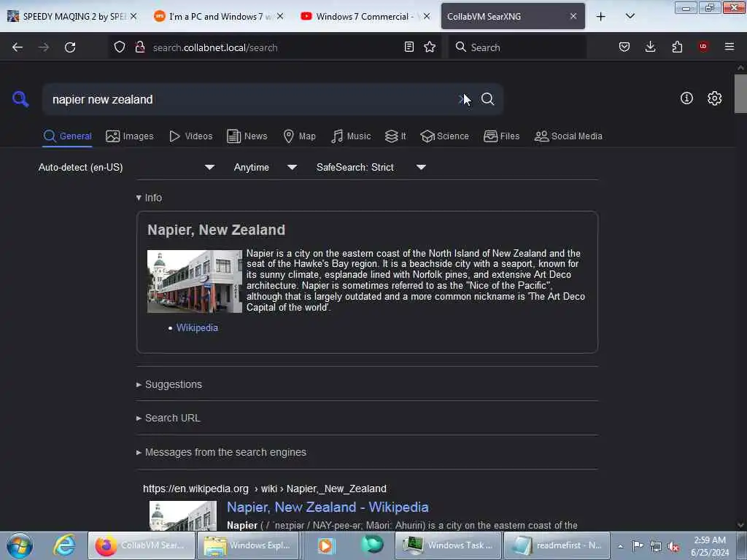Select the Music search category

(x=351, y=136)
